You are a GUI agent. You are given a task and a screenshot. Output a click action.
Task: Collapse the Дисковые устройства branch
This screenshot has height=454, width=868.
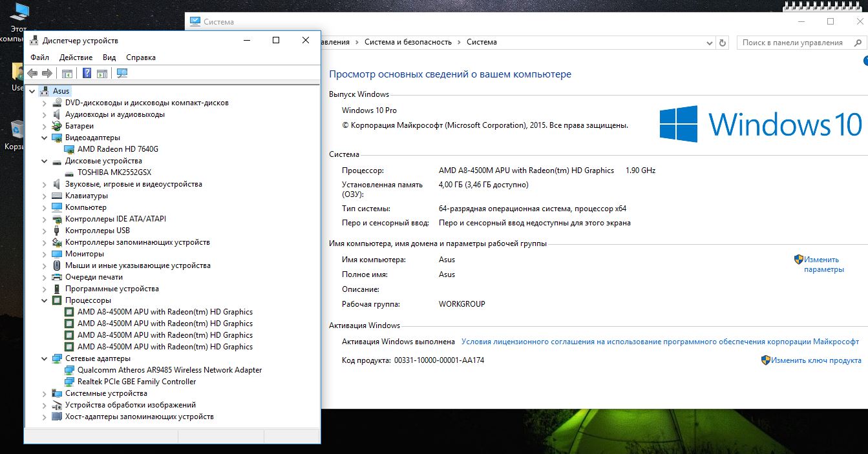point(44,161)
